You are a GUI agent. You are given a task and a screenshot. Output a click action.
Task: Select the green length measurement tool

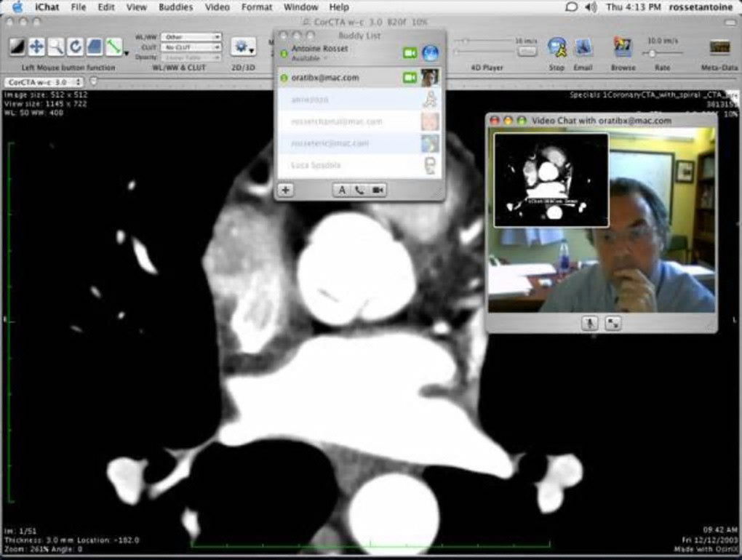tap(113, 47)
